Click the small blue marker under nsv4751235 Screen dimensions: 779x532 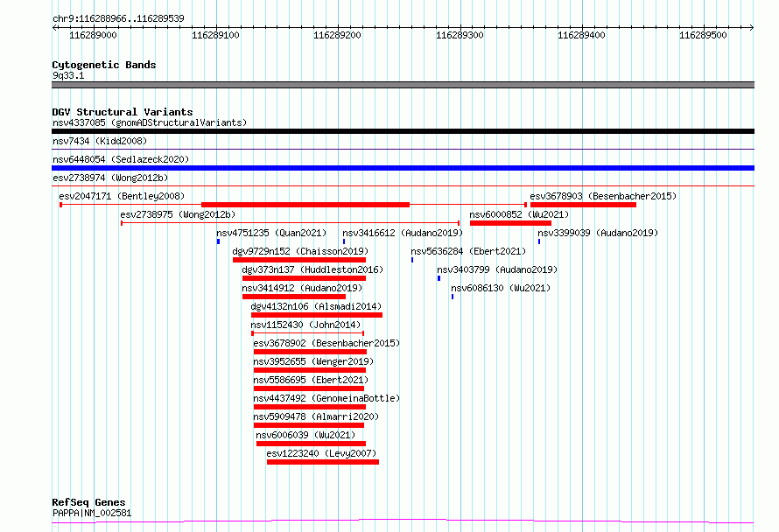pos(218,241)
